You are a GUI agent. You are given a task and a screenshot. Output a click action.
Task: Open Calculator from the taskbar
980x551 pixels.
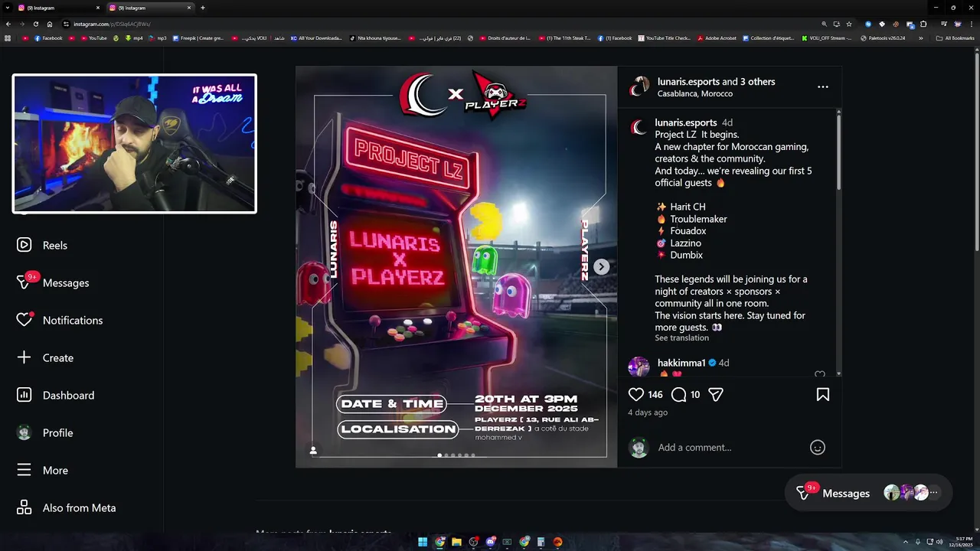tap(541, 542)
